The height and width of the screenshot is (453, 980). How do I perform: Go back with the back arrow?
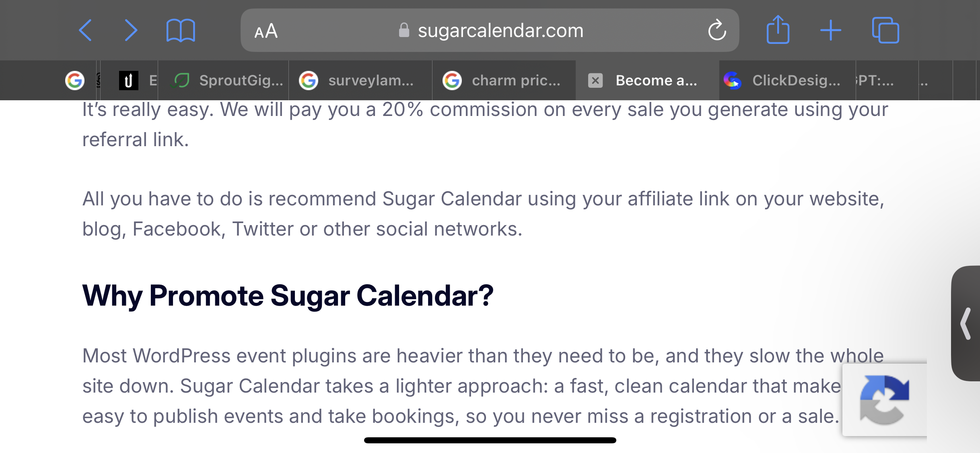coord(85,30)
